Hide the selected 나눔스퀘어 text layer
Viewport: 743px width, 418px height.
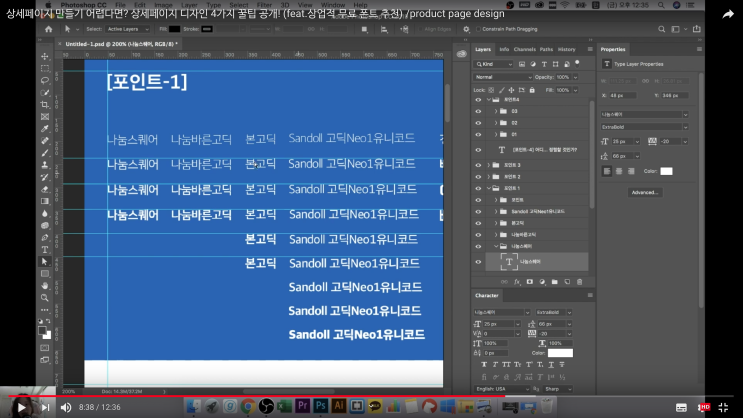click(x=478, y=262)
